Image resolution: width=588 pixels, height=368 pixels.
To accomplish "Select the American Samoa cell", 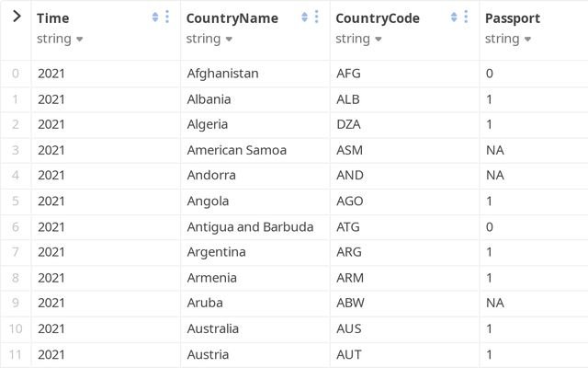I will pos(236,150).
